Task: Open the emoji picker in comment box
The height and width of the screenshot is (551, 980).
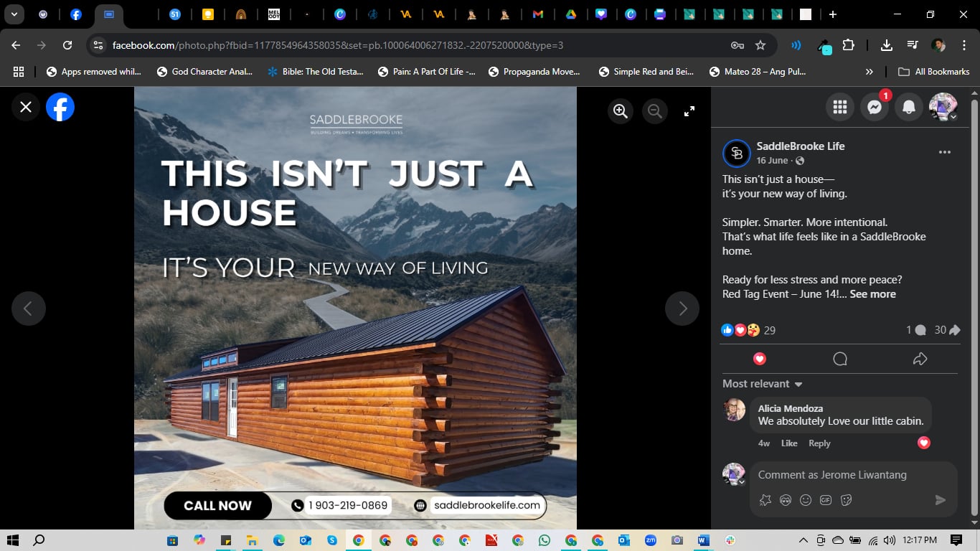Action: 806,500
